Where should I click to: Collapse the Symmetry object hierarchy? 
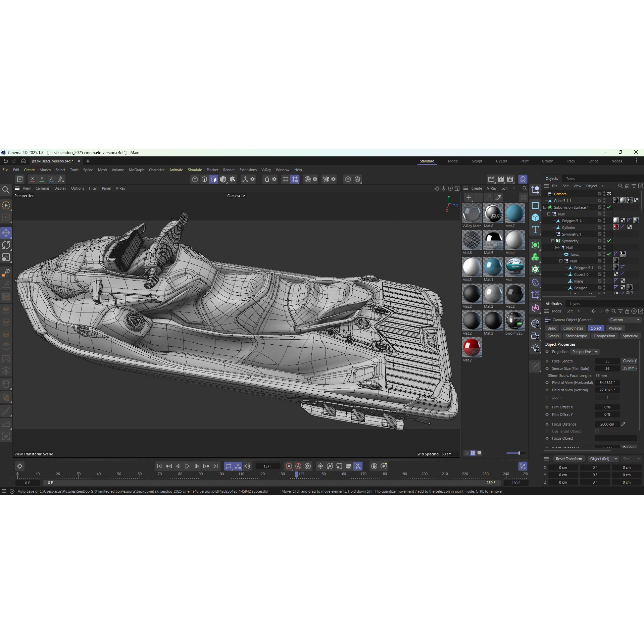pyautogui.click(x=553, y=241)
